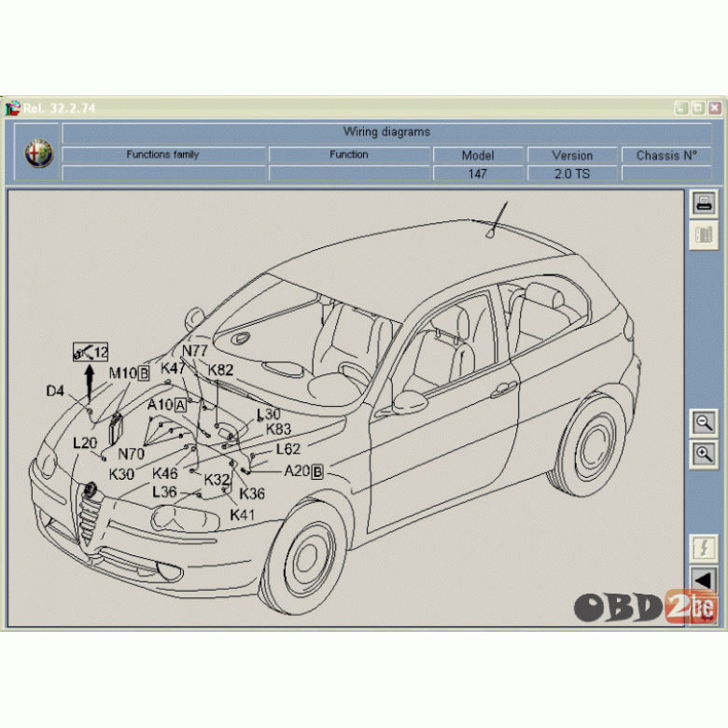Select component label A10 A
Screen dimensions: 728x728
click(167, 405)
